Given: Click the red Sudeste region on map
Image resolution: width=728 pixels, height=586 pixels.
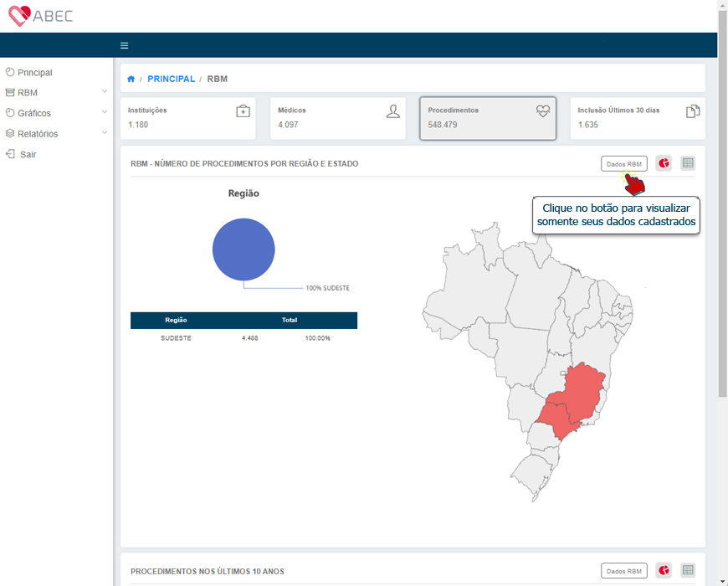Looking at the screenshot, I should [573, 402].
